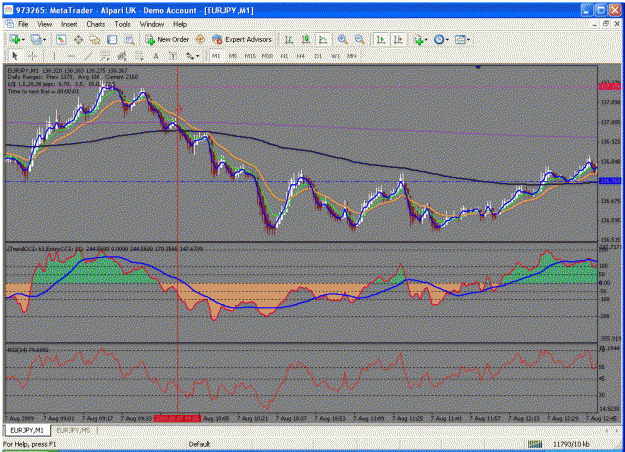Open the Help menu

click(x=180, y=24)
